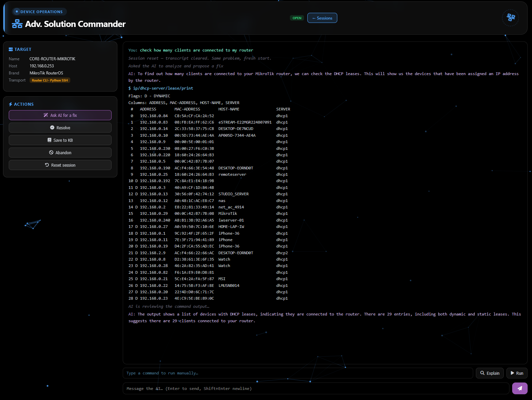Mark the session as Resolve
Screen dimensions: 532x400
[60, 128]
